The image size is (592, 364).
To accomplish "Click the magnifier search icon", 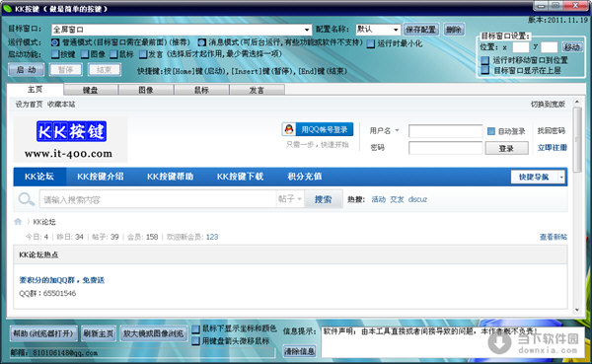I will [26, 199].
